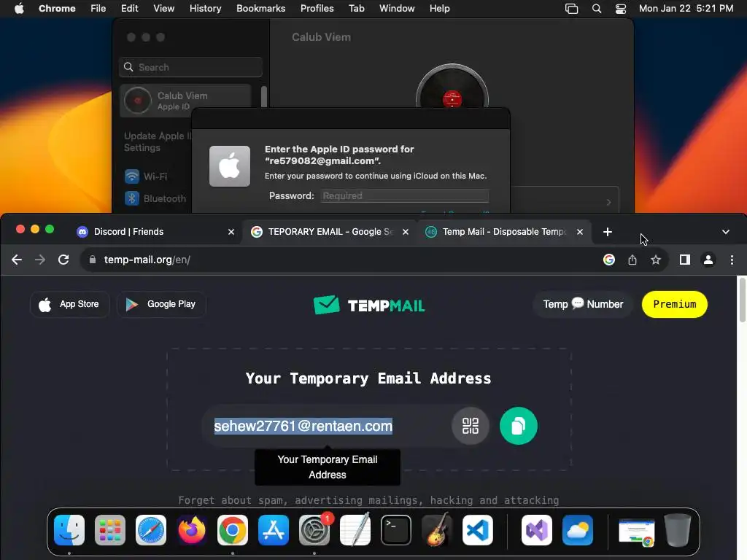This screenshot has height=560, width=747.
Task: Open the Edit menu
Action: pyautogui.click(x=129, y=8)
